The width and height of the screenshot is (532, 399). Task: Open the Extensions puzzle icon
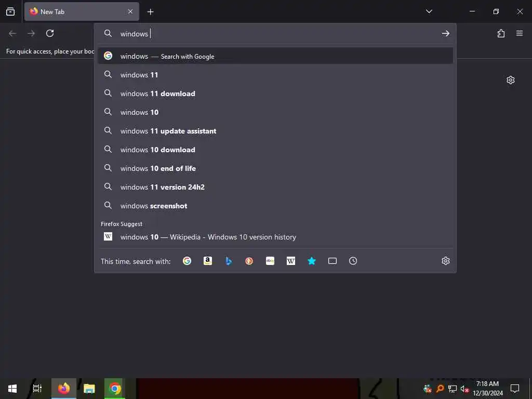(x=501, y=33)
